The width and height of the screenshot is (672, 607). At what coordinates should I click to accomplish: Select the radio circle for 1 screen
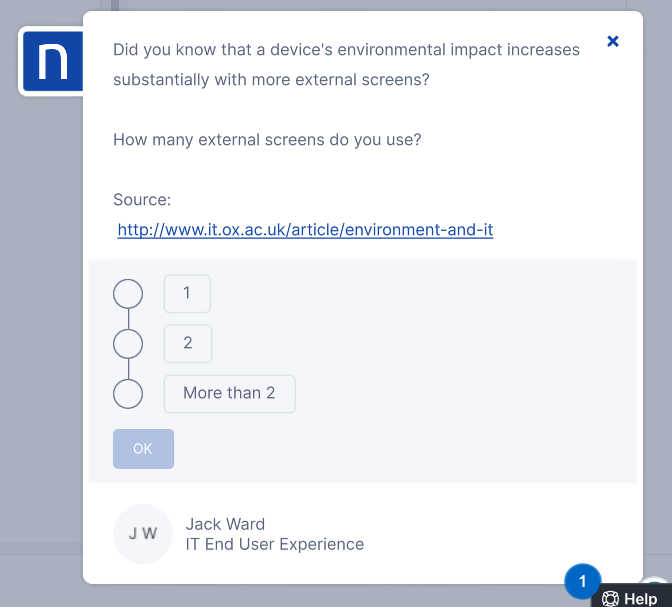[x=128, y=294]
